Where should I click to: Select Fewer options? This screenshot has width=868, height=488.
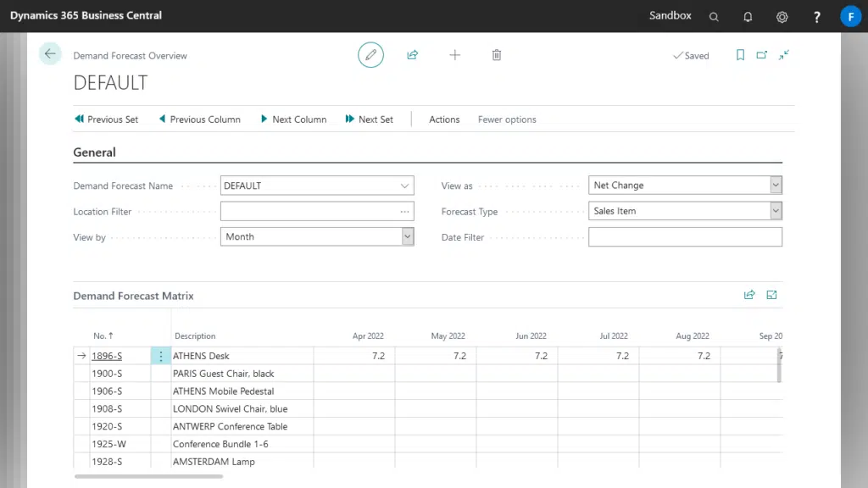coord(507,119)
